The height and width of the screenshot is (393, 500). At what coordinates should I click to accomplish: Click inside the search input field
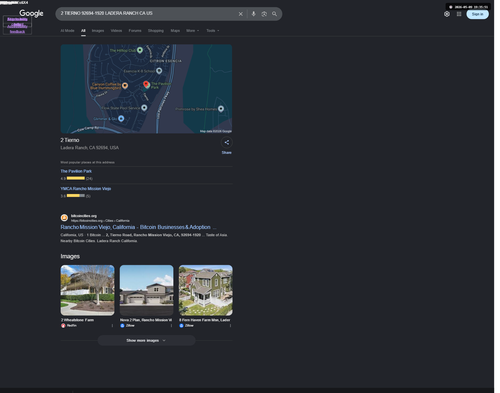click(147, 14)
